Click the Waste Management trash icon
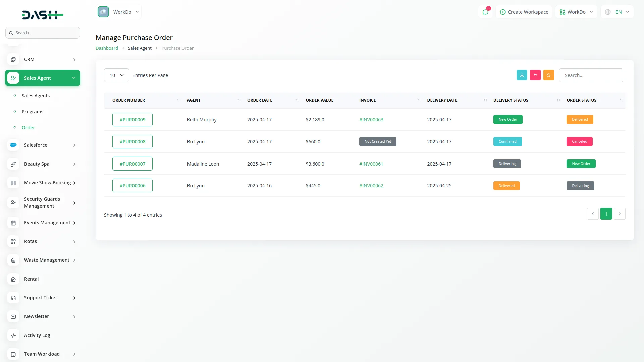The width and height of the screenshot is (644, 362). point(13,260)
